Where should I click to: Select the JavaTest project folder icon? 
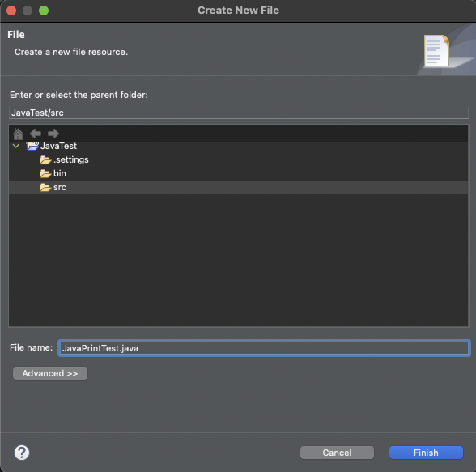point(32,146)
